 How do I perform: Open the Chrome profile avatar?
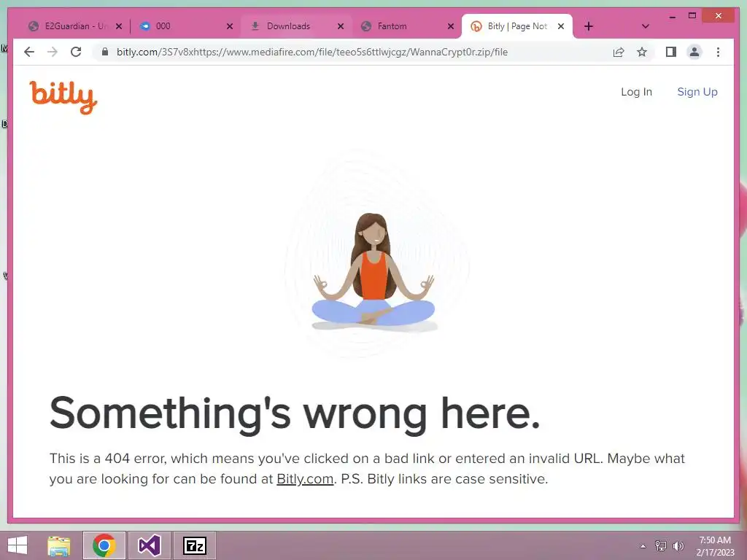tap(694, 52)
